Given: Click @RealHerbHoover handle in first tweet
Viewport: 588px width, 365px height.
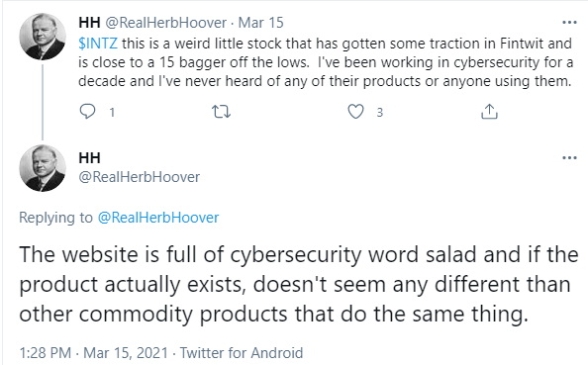Looking at the screenshot, I should (x=165, y=23).
